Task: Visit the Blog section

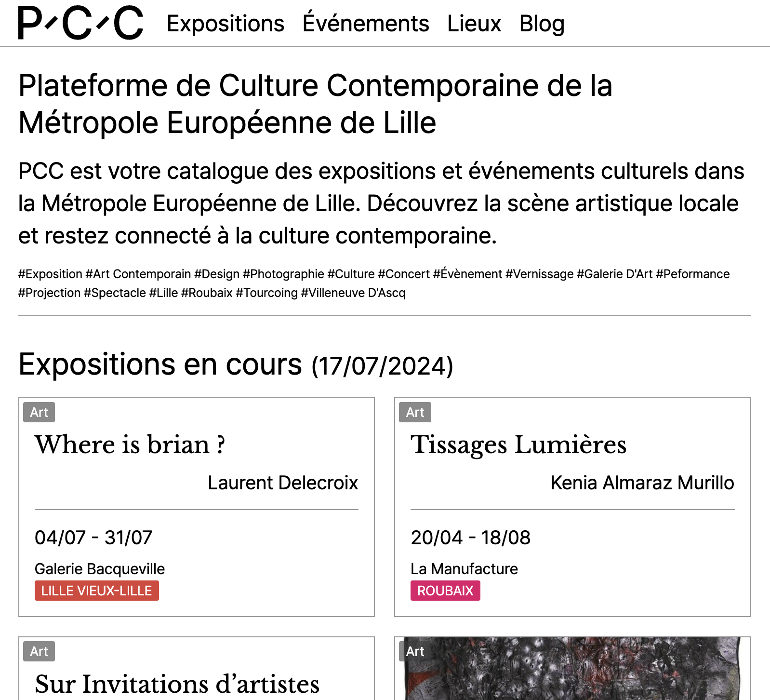Action: pos(542,24)
